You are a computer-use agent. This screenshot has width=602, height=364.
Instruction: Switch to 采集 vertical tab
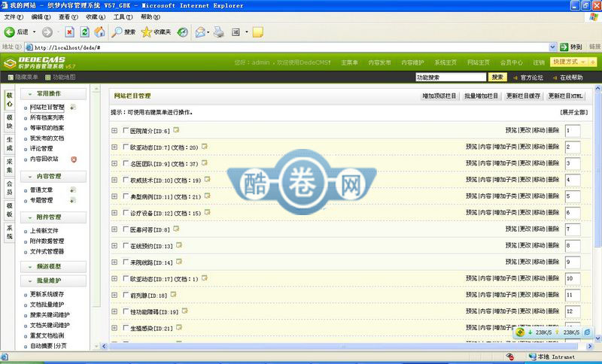point(10,166)
